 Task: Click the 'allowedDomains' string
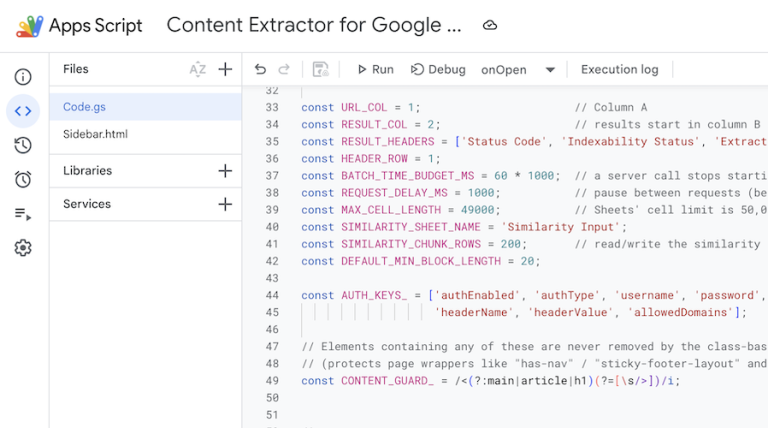681,312
